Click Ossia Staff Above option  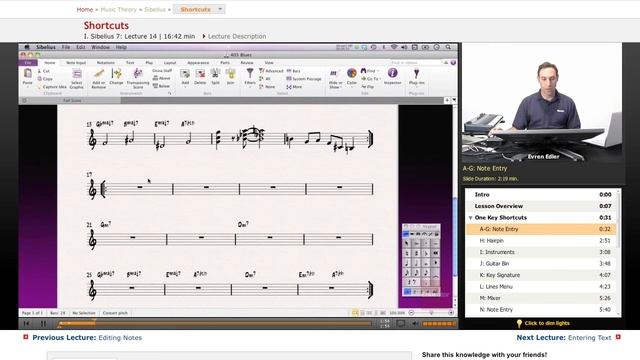tap(162, 78)
